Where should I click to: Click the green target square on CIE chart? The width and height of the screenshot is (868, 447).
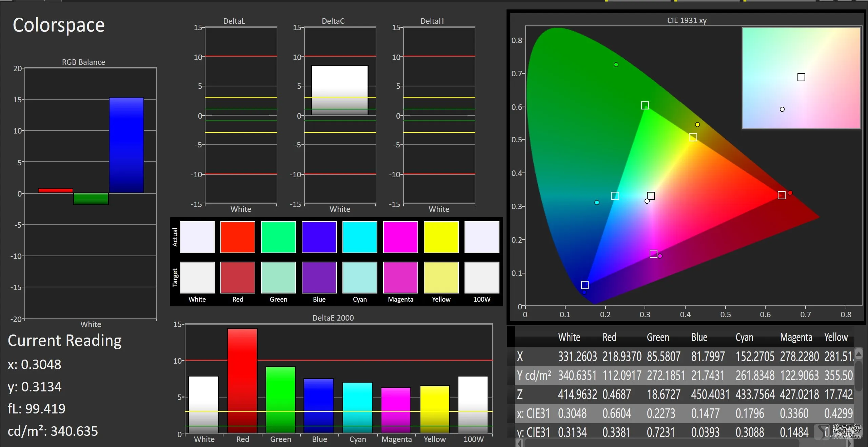click(x=645, y=105)
